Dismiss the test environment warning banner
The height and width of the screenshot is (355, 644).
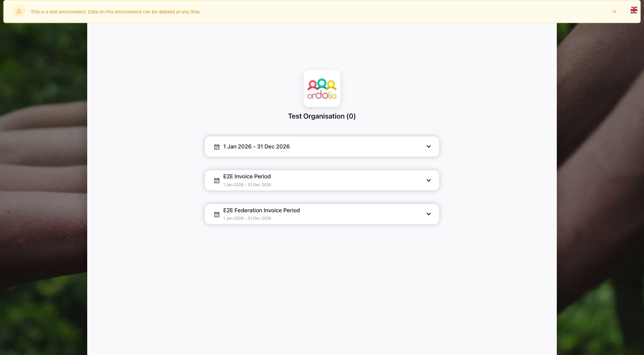coord(614,12)
